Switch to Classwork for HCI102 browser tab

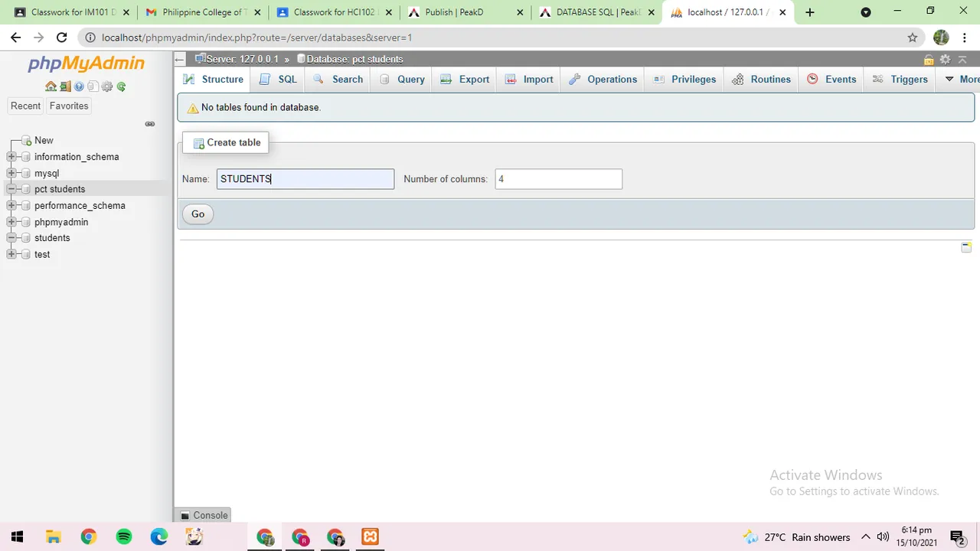[x=335, y=12]
